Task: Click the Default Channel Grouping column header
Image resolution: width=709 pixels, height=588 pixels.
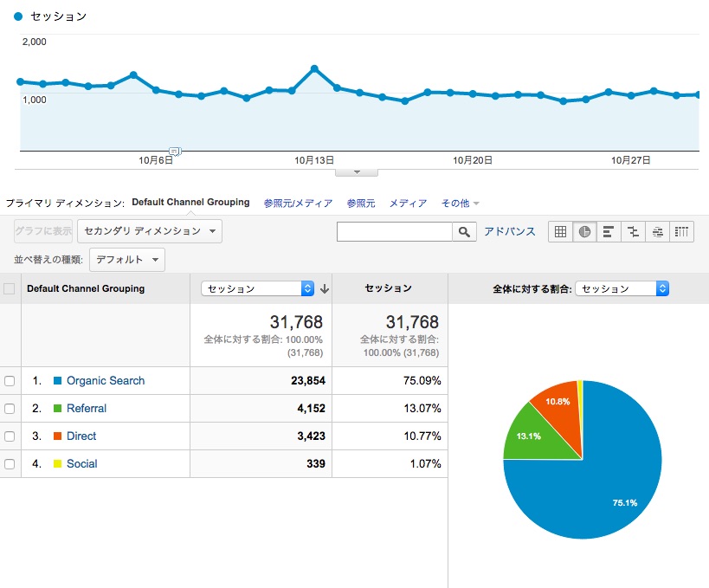Action: coord(86,288)
